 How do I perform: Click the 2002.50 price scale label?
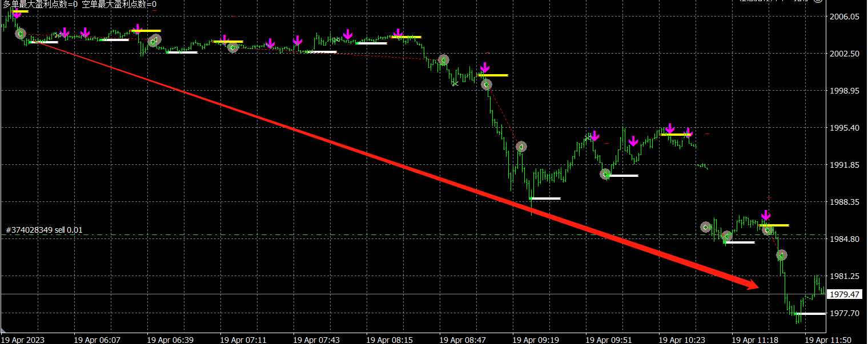coord(845,54)
